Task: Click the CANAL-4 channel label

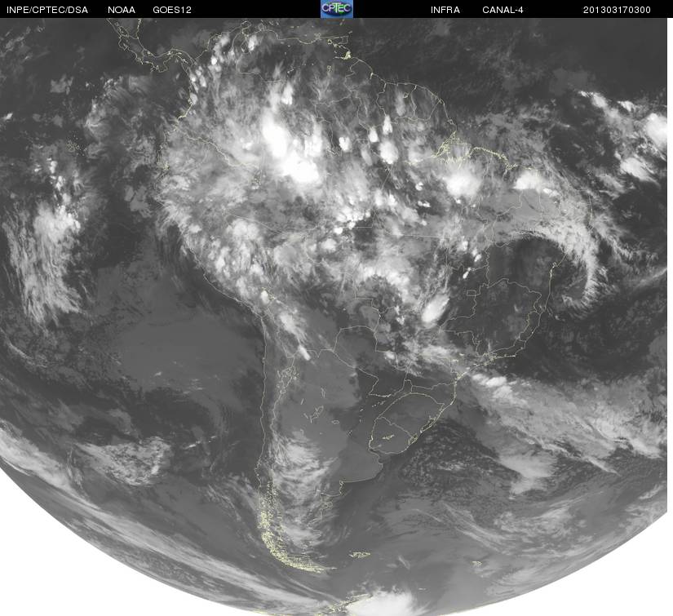Action: coord(503,10)
